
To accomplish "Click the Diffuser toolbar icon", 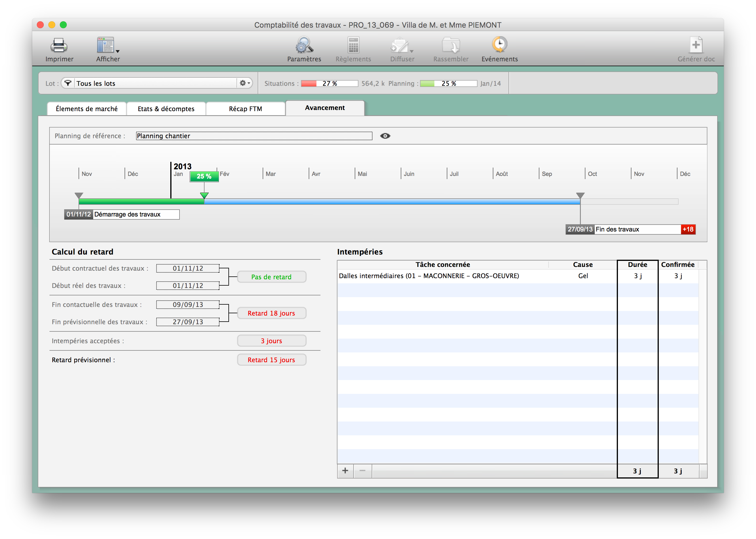I will tap(400, 45).
